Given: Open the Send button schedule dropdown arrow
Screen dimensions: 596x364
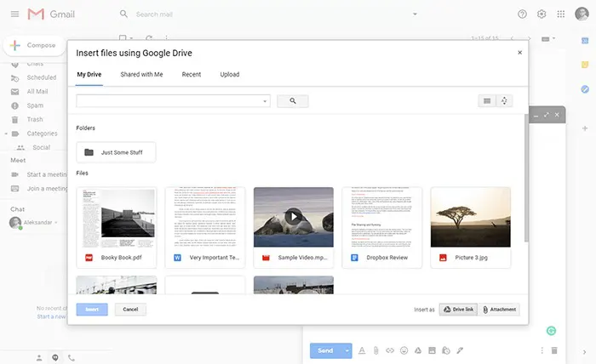Looking at the screenshot, I should coord(347,350).
